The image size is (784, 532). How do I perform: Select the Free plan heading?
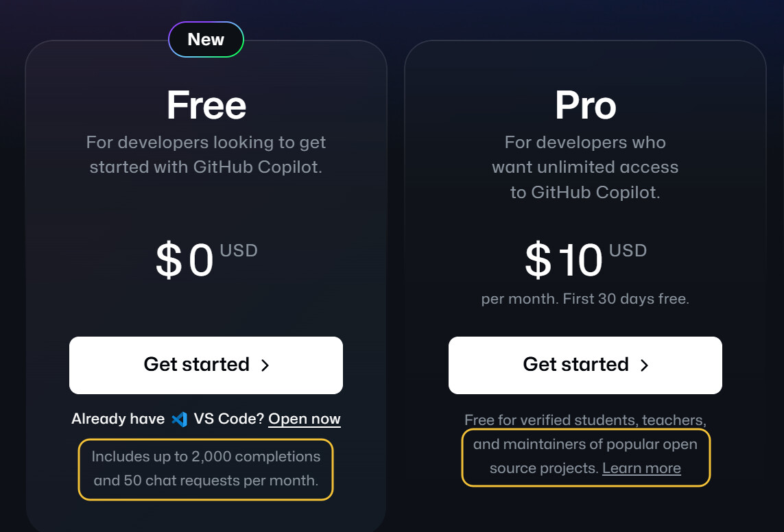click(206, 106)
